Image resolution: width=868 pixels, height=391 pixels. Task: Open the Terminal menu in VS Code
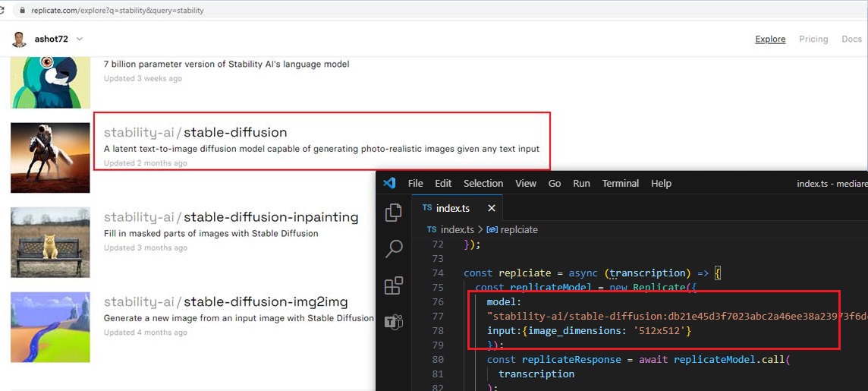coord(621,183)
